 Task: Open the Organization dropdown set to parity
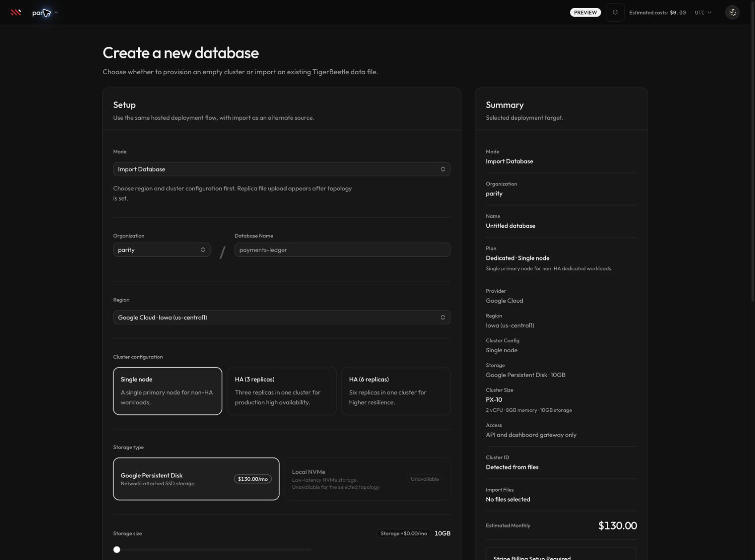tap(162, 250)
